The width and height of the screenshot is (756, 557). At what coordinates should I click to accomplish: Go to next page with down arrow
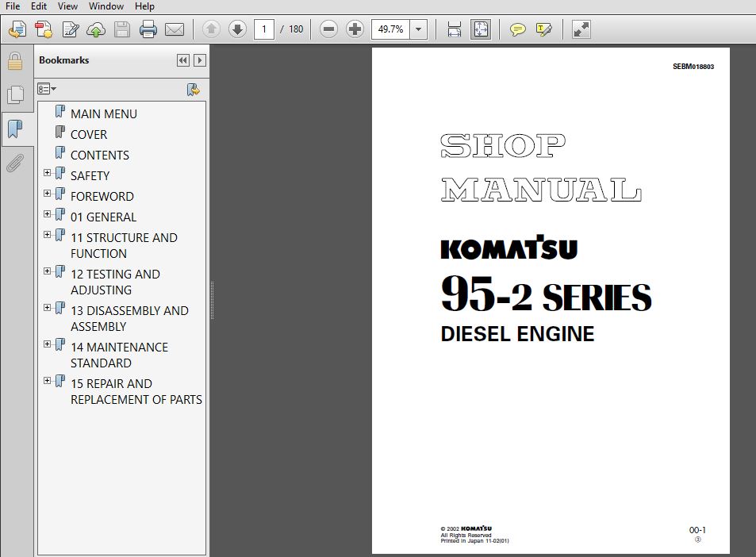(x=237, y=29)
